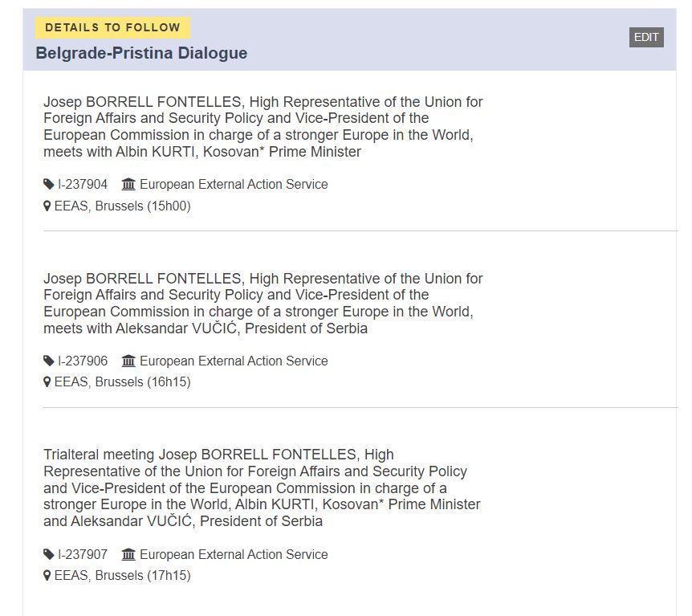Click European External Action Service under I-237904
The image size is (692, 616).
coord(234,184)
